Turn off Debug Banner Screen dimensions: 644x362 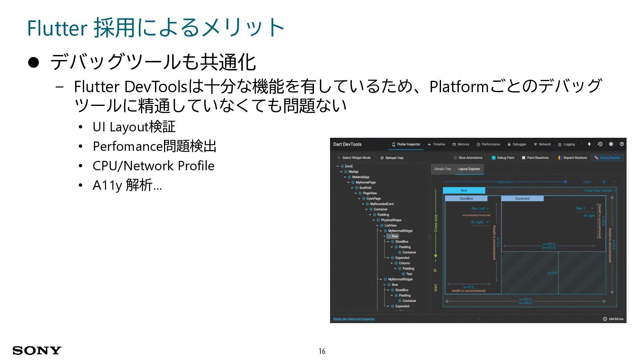click(607, 158)
